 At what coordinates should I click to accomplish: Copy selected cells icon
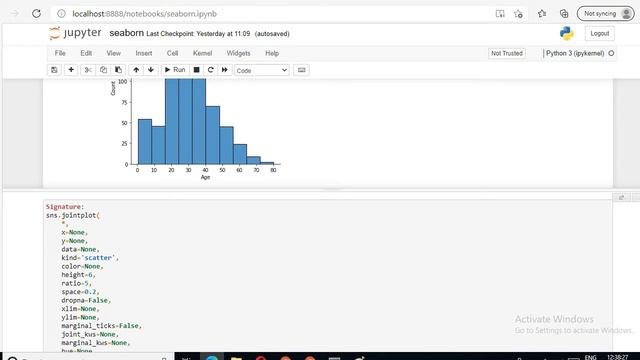103,70
